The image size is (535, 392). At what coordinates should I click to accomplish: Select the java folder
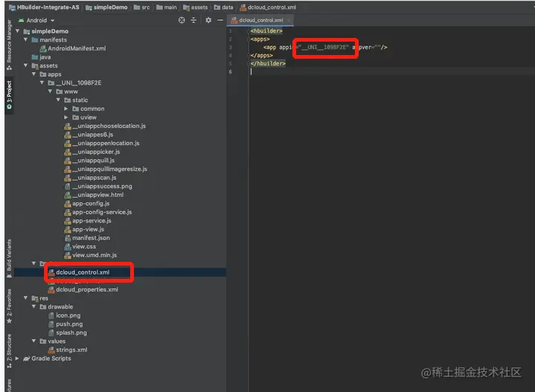coord(41,57)
